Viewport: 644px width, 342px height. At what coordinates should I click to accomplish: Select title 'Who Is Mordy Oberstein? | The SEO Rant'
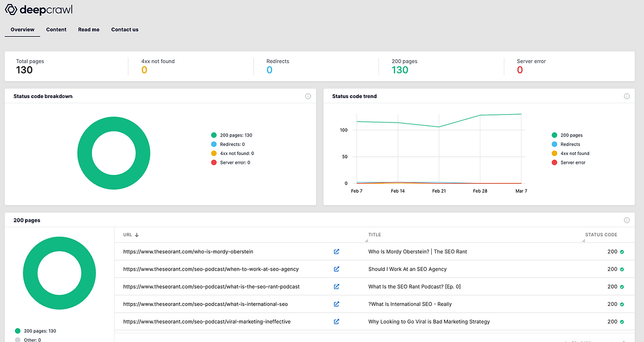click(x=418, y=252)
